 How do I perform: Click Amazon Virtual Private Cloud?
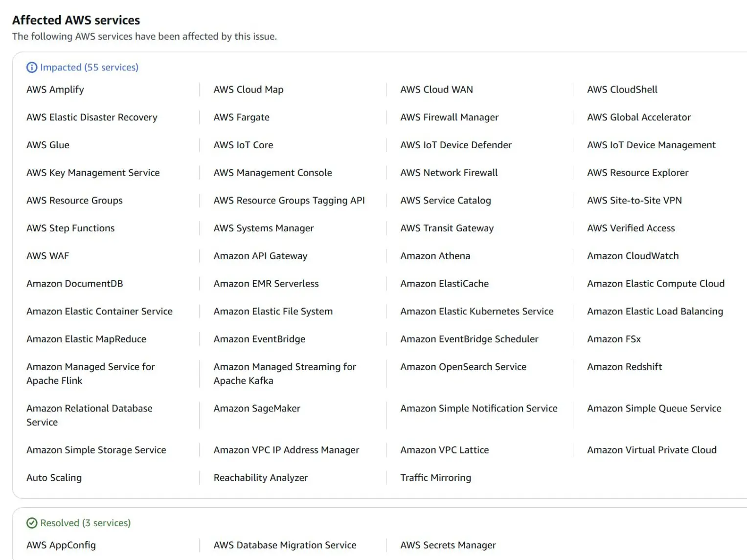coord(652,450)
